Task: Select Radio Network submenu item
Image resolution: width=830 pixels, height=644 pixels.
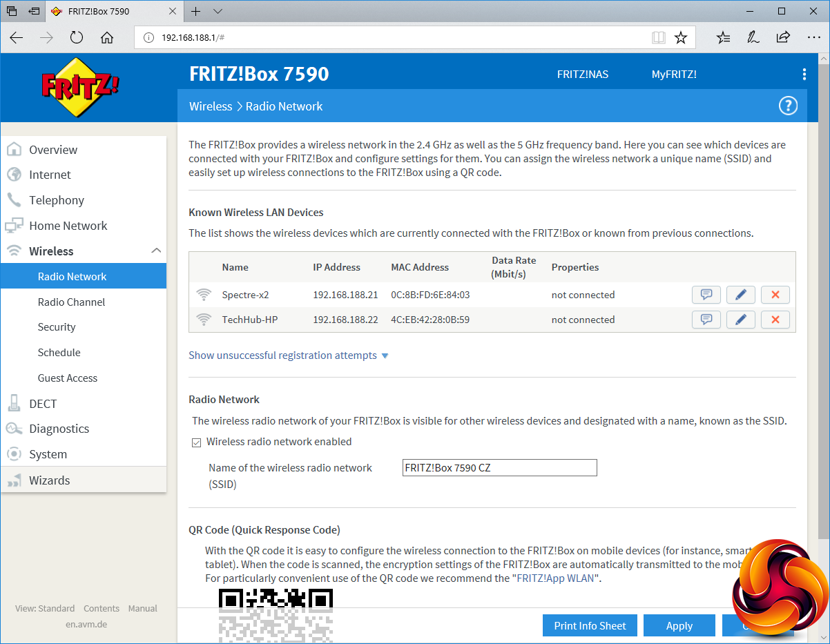Action: [84, 276]
